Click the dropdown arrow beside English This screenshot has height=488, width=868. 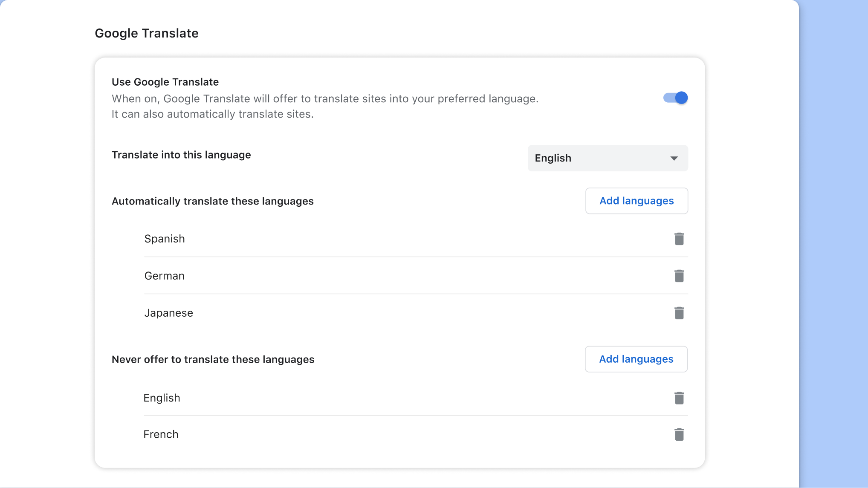[674, 158]
